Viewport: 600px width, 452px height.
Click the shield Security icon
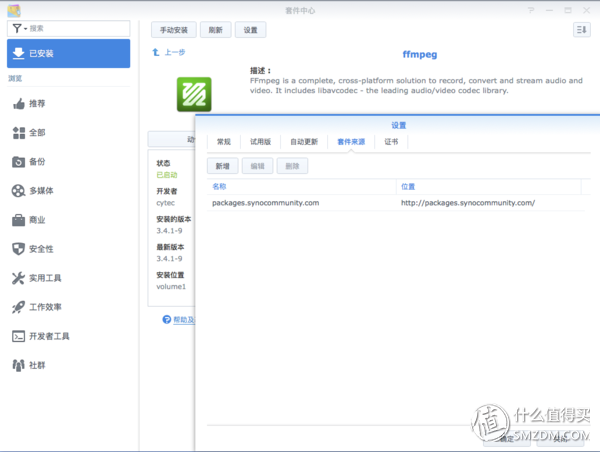tap(18, 249)
